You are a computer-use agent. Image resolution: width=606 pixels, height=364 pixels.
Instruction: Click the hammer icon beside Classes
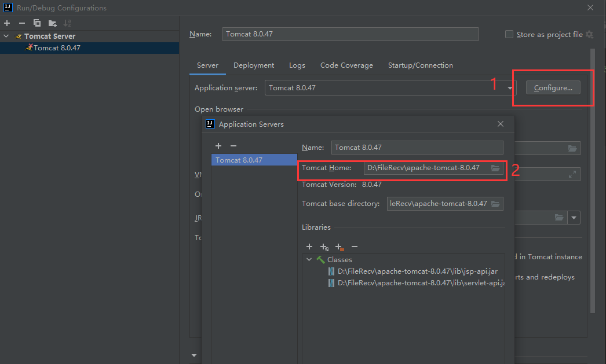[x=320, y=260]
